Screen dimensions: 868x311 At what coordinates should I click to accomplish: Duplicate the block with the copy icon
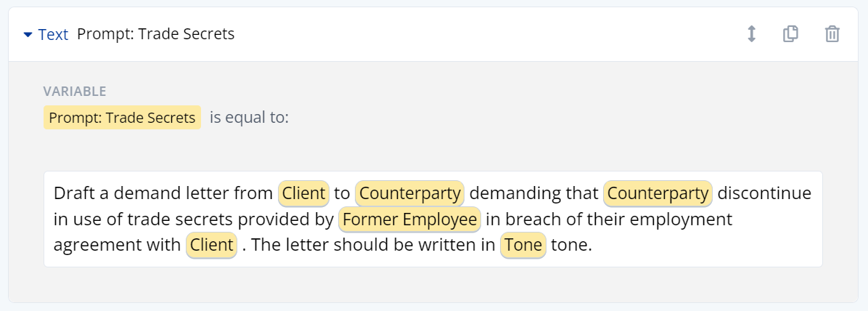point(790,34)
